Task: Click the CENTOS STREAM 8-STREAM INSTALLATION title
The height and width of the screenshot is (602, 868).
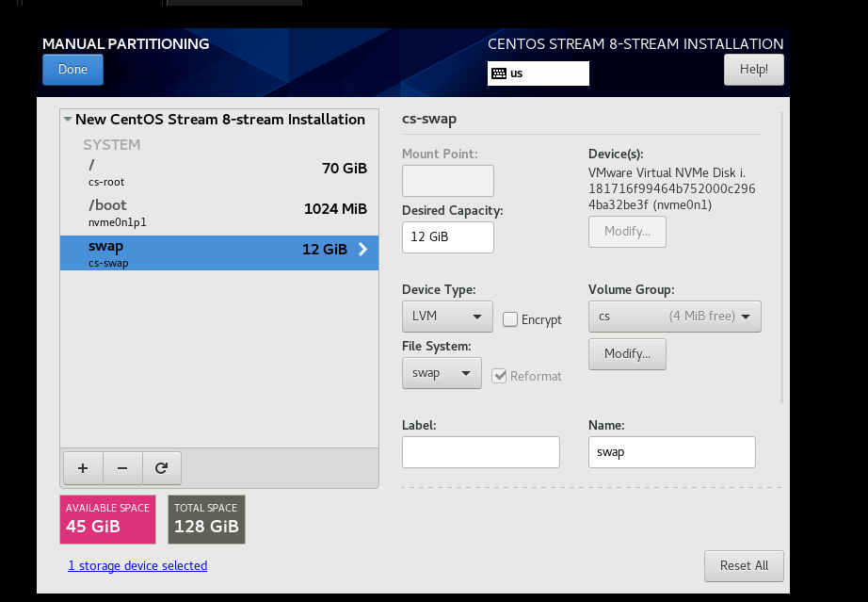Action: pos(635,43)
